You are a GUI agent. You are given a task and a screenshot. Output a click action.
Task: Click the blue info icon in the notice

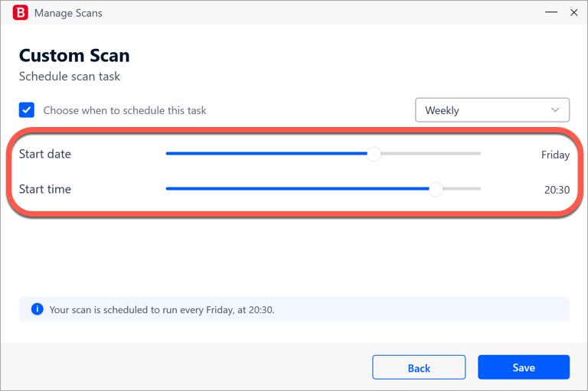click(x=37, y=309)
